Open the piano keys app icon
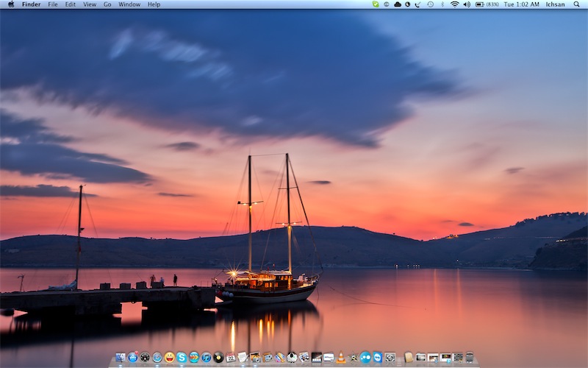 coord(317,357)
